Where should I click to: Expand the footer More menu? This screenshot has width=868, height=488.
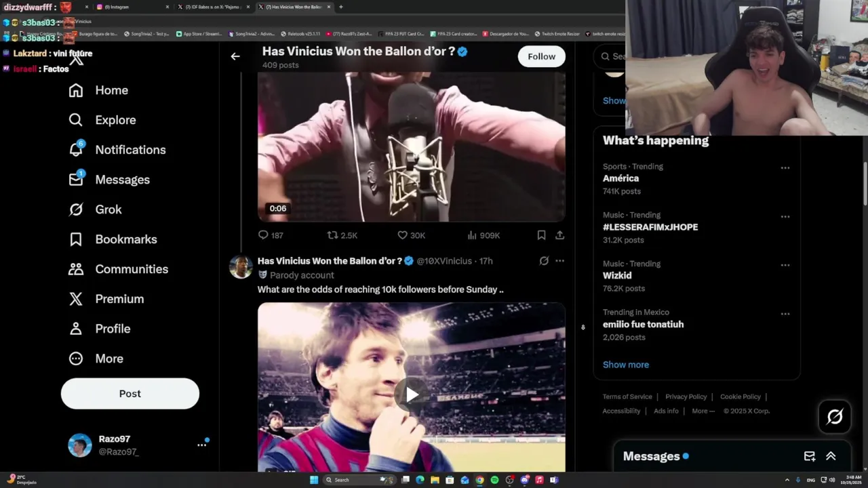click(703, 411)
